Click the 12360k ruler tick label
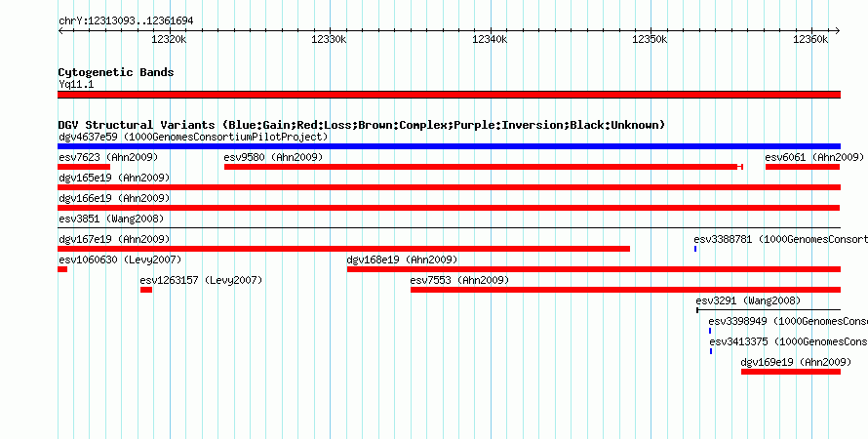 (810, 39)
